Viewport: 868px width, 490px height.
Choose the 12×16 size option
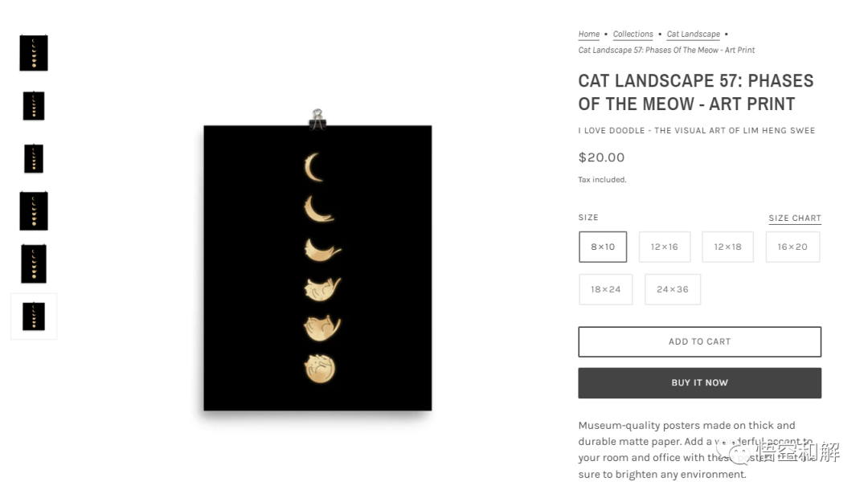[x=665, y=247]
